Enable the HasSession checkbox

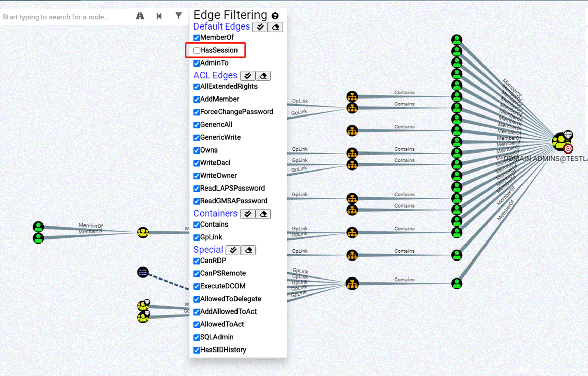197,51
